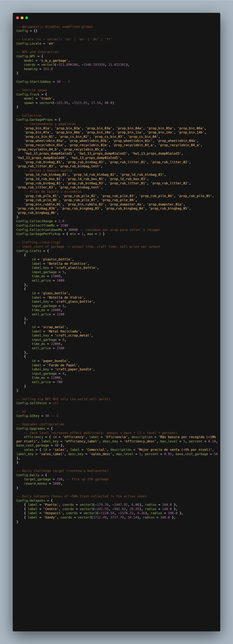233x644 pixels.
Task: Click the 'Config.GarbageProps = {' line
Action: pos(38,120)
